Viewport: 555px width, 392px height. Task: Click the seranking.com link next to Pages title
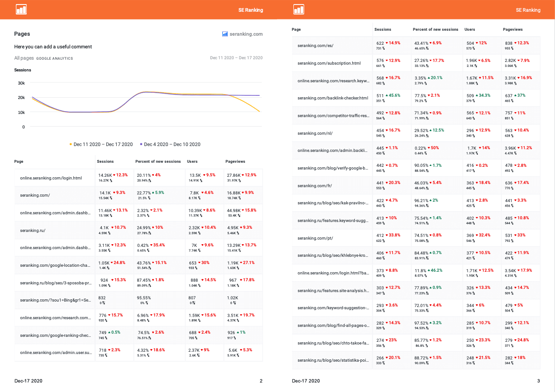(246, 34)
